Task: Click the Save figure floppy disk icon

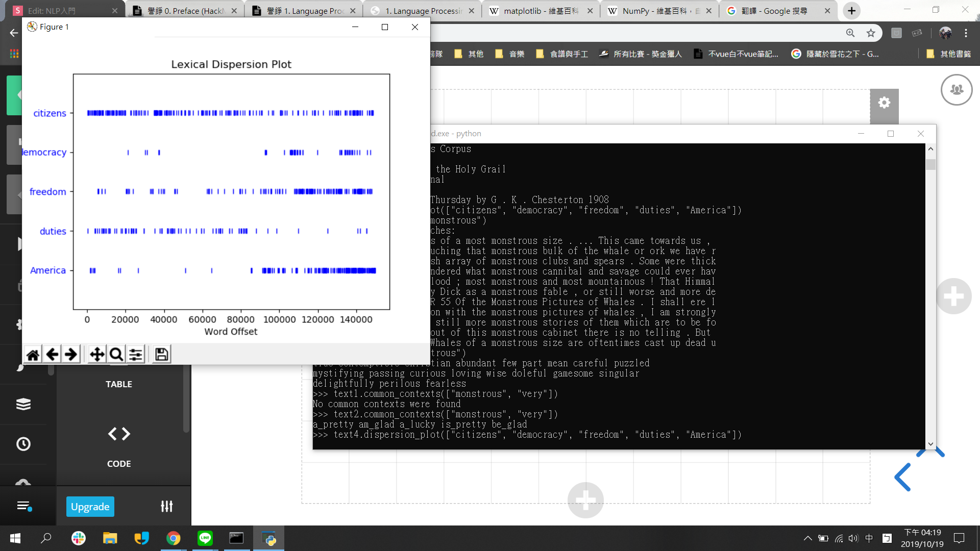Action: point(161,354)
